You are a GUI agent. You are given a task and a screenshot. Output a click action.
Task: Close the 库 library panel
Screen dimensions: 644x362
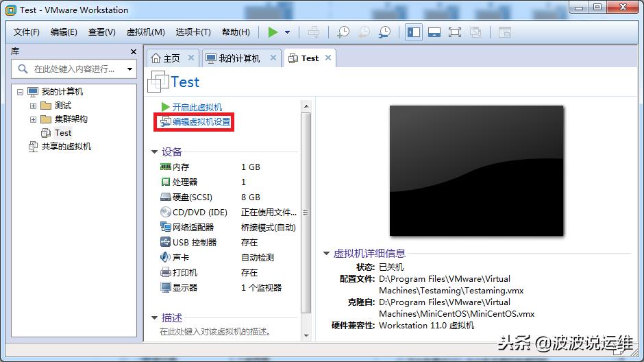point(133,52)
